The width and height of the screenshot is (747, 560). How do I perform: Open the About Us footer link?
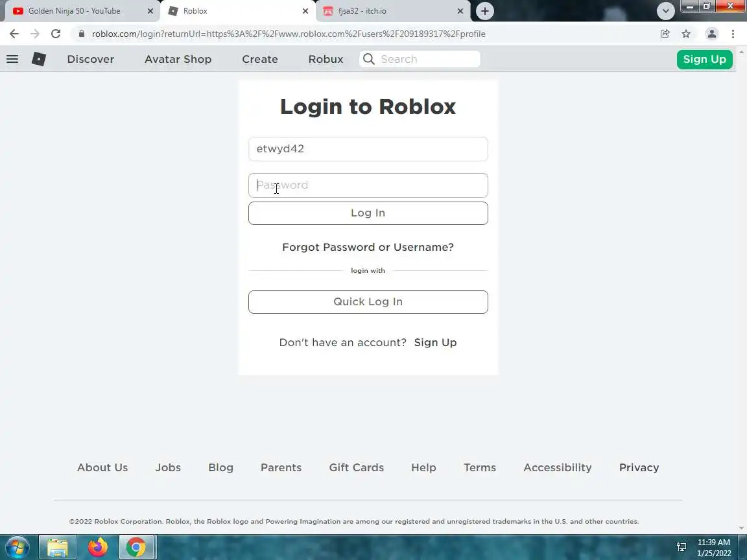click(102, 467)
